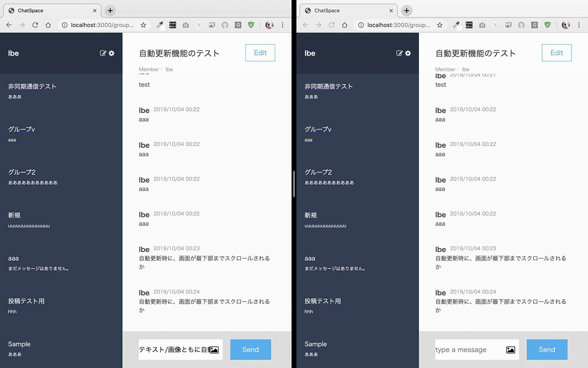The image size is (588, 368).
Task: Open the three-dot Chrome menu in left window
Action: pyautogui.click(x=283, y=25)
